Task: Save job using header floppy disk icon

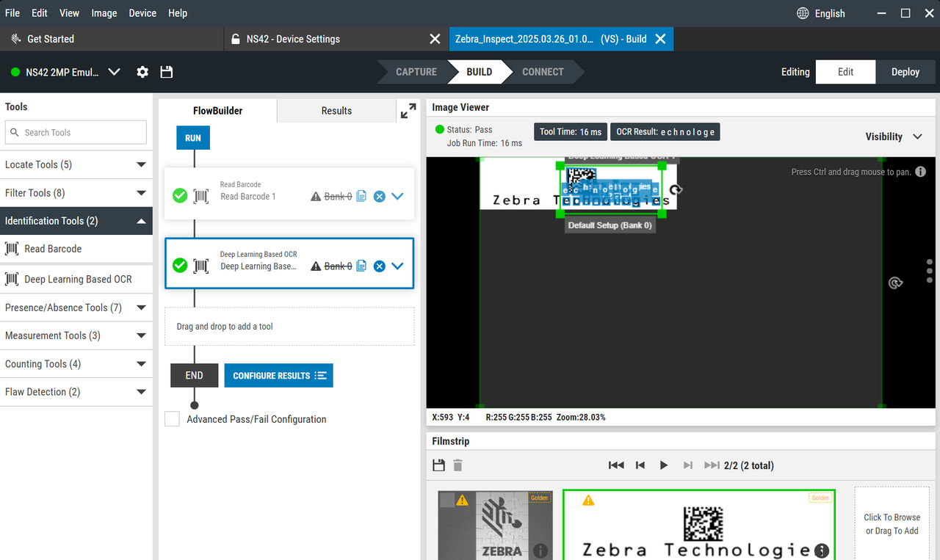Action: tap(167, 72)
